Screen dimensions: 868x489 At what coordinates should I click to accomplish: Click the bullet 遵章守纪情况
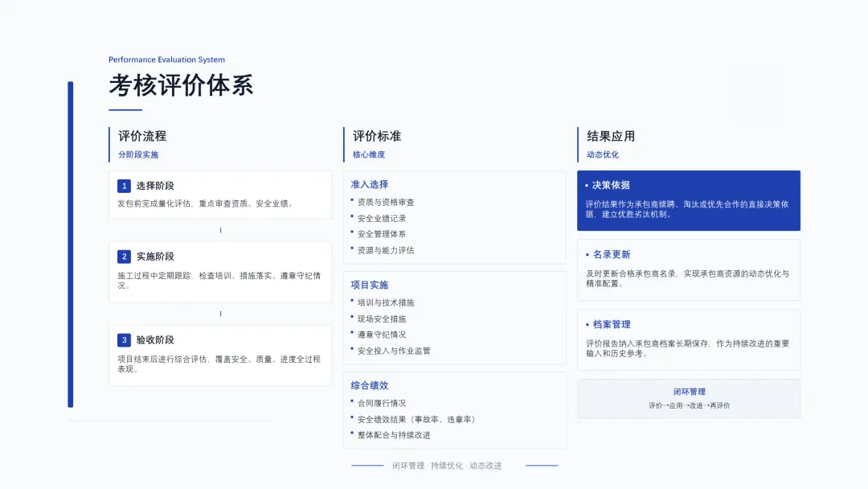click(382, 335)
